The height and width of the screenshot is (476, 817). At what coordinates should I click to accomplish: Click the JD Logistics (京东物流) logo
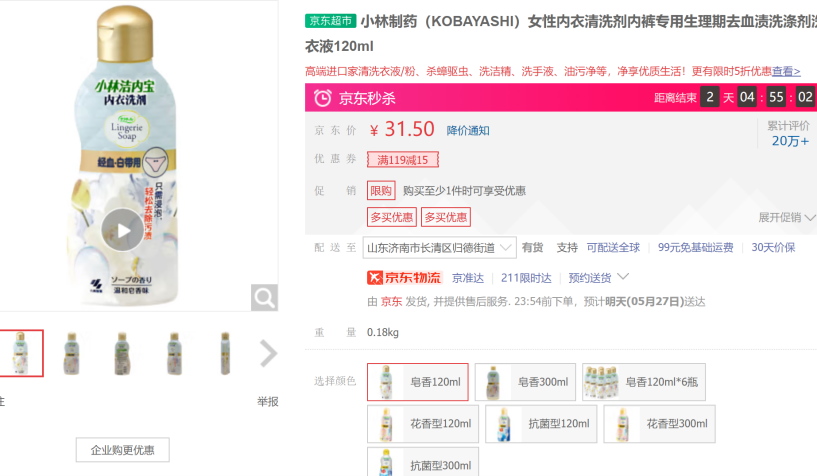pyautogui.click(x=405, y=277)
